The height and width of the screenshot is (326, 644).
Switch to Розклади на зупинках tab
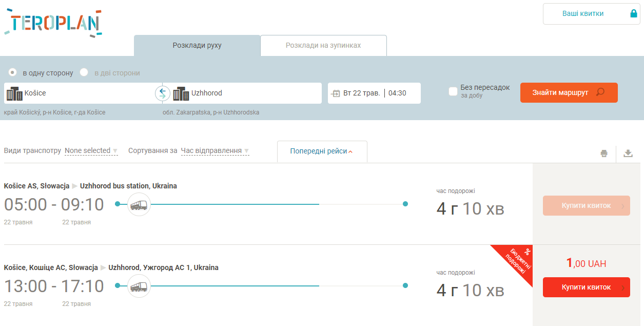[323, 45]
